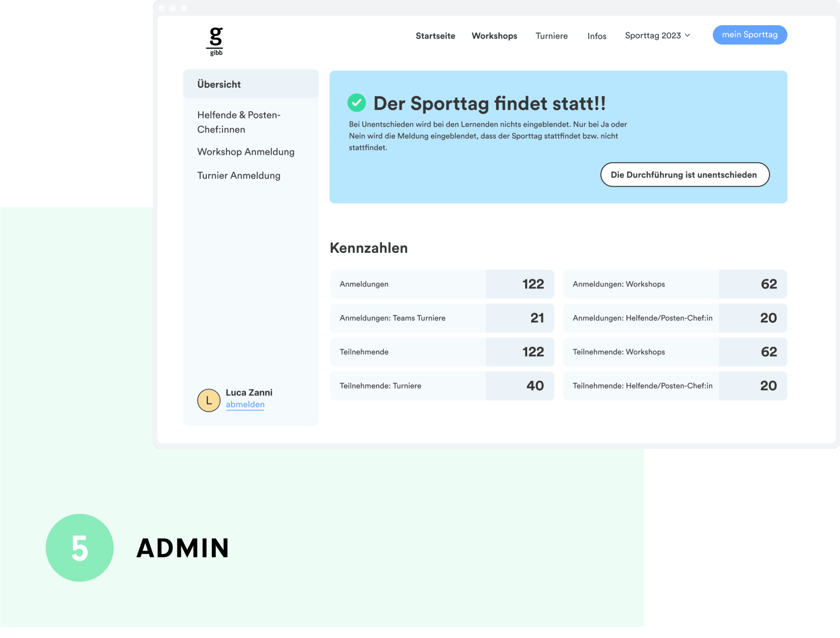Open Helfende & Posten-Chef:innen sidebar item
Image resolution: width=840 pixels, height=638 pixels.
coord(239,122)
